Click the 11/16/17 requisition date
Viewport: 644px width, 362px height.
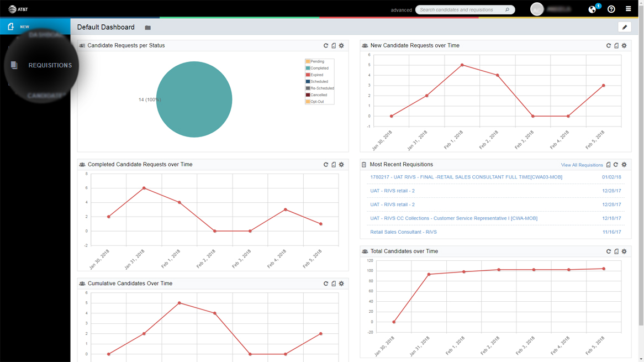click(611, 232)
